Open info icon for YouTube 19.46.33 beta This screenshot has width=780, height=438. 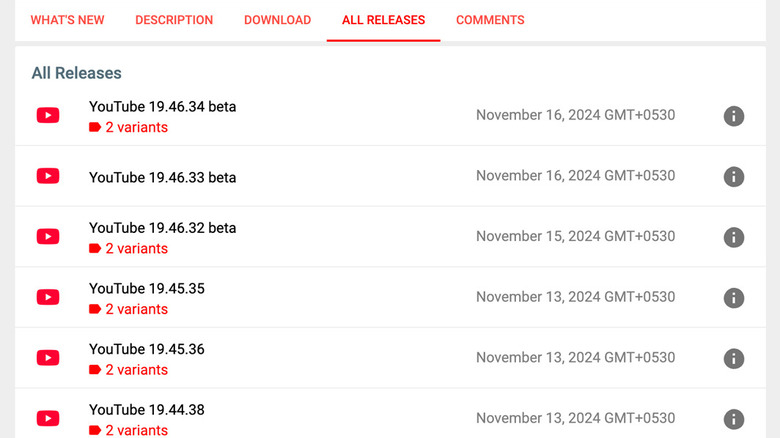(734, 177)
